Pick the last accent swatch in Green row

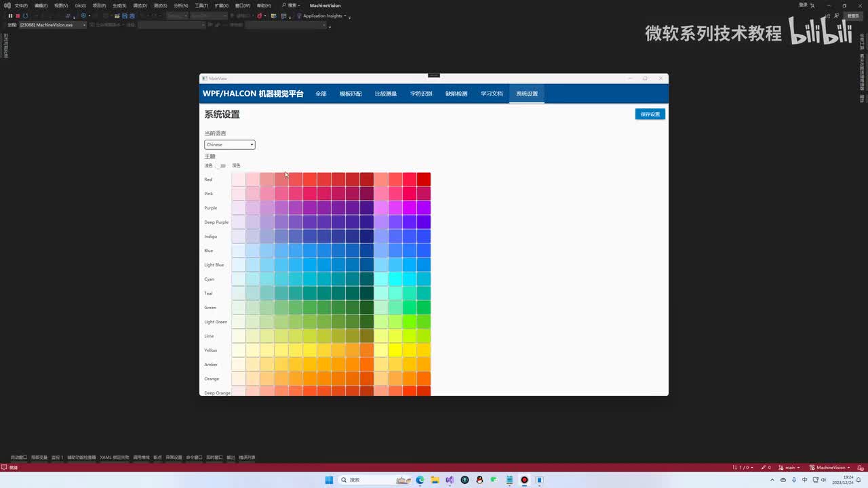click(423, 308)
